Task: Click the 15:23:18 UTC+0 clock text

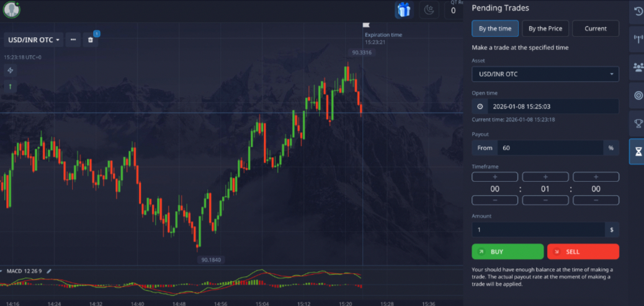Action: pyautogui.click(x=22, y=58)
